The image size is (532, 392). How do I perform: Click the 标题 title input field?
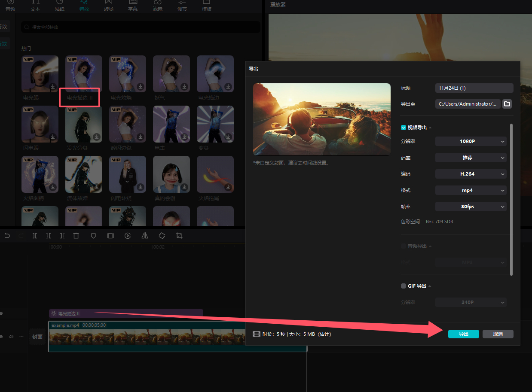click(x=474, y=88)
